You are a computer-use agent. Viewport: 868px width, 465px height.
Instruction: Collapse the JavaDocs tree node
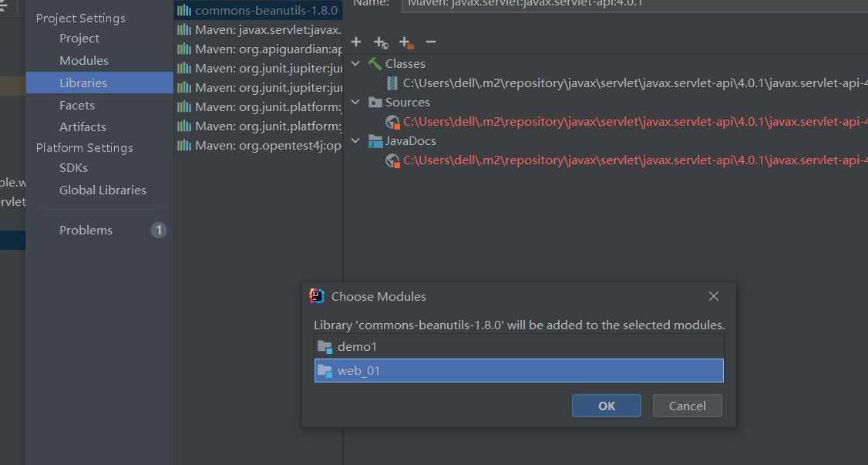click(x=356, y=140)
